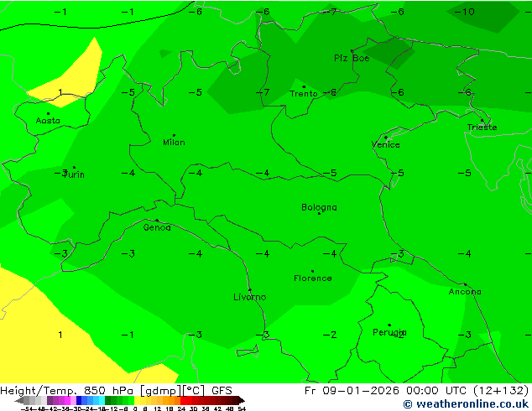Select the Ancona city label
The height and width of the screenshot is (411, 532).
pos(465,292)
